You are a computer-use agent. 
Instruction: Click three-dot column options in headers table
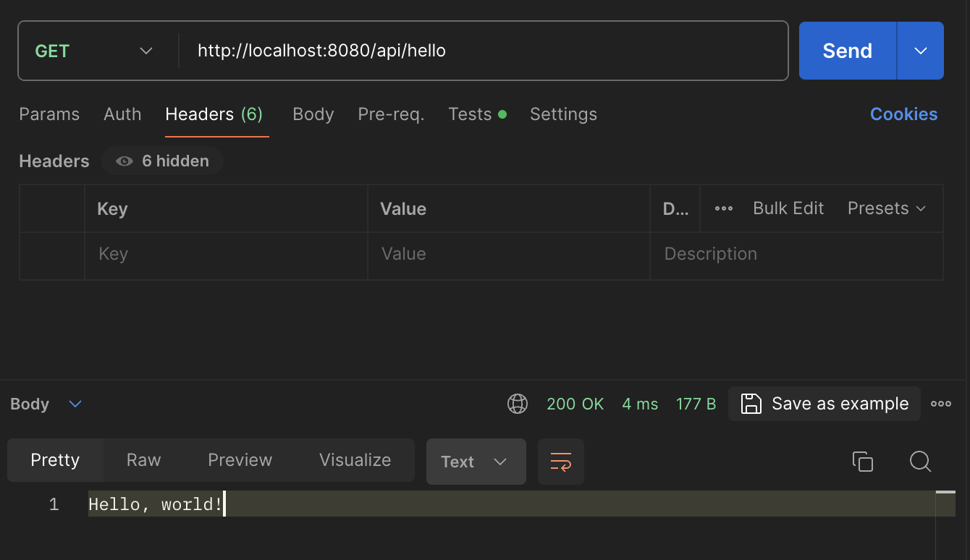724,208
